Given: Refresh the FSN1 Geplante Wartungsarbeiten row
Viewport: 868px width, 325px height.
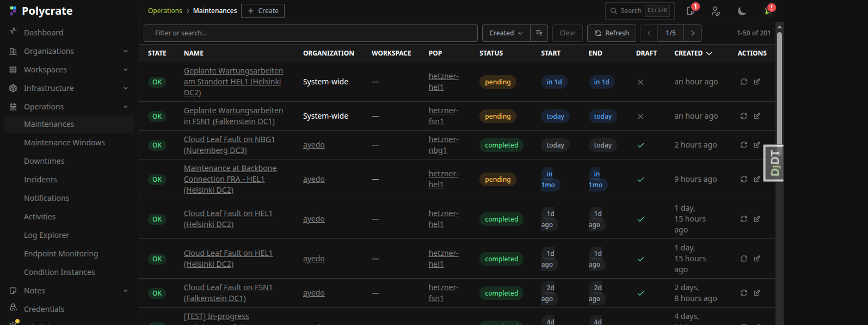Looking at the screenshot, I should (x=744, y=116).
